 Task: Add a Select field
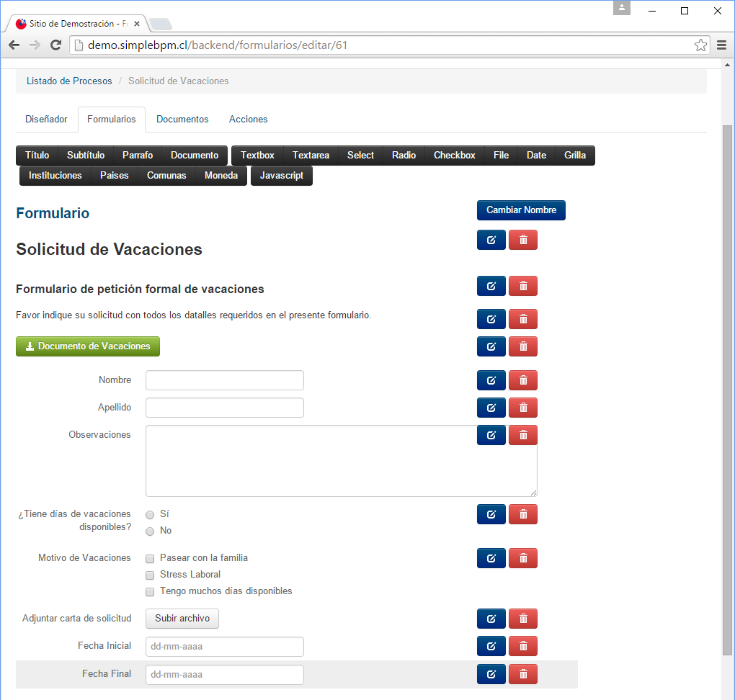tap(360, 155)
